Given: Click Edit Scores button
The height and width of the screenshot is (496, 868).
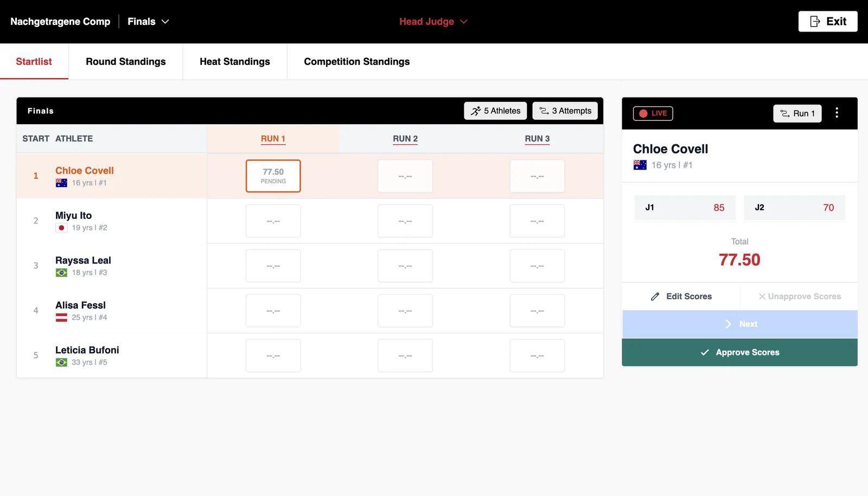Looking at the screenshot, I should click(681, 297).
